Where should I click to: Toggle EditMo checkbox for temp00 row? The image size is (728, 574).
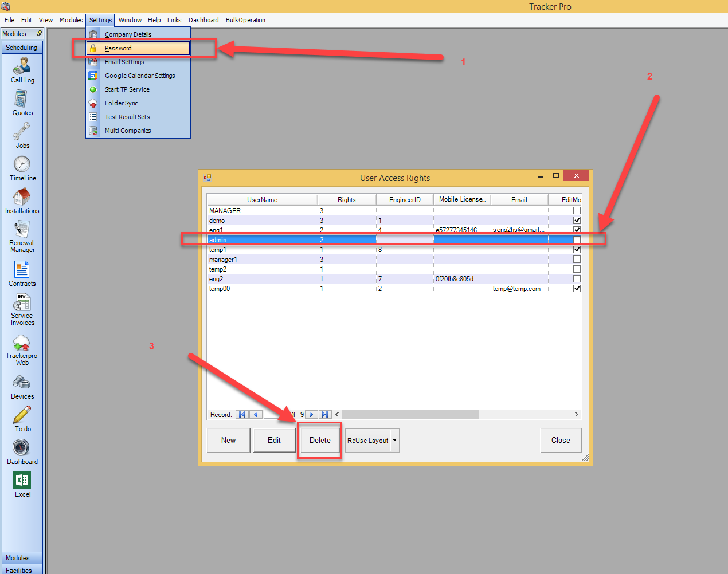(577, 289)
